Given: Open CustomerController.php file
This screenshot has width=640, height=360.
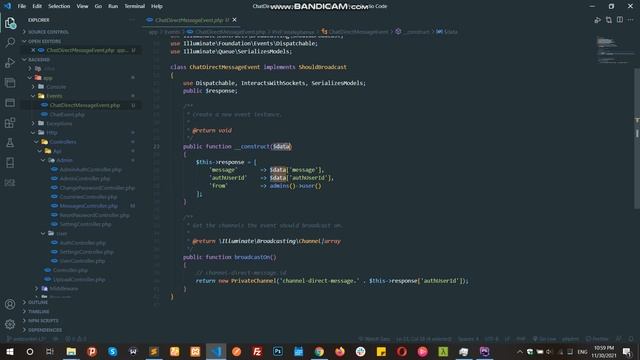Looking at the screenshot, I should coord(88,197).
